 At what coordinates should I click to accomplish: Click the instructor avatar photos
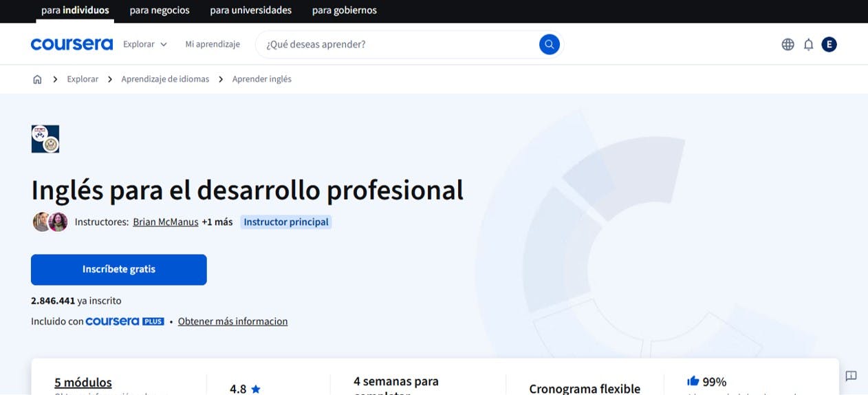tap(50, 222)
